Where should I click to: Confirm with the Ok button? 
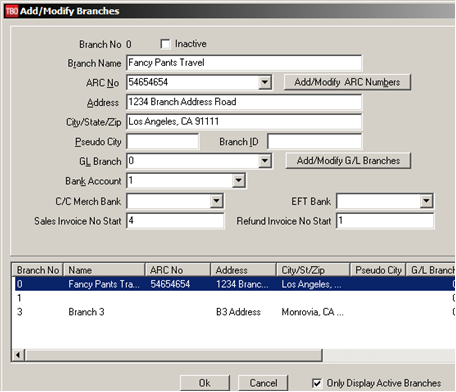(205, 383)
